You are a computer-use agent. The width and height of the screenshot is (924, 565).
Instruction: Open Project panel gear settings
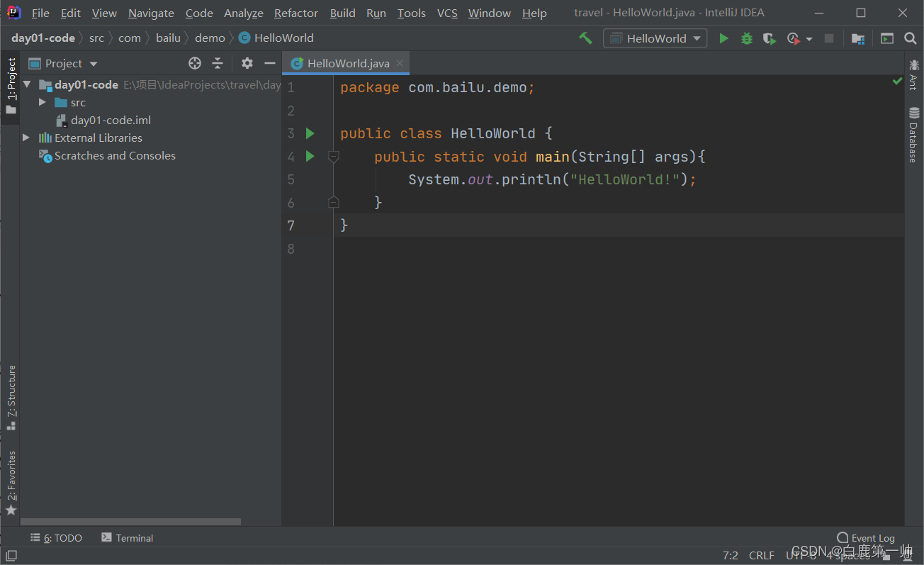coord(247,63)
